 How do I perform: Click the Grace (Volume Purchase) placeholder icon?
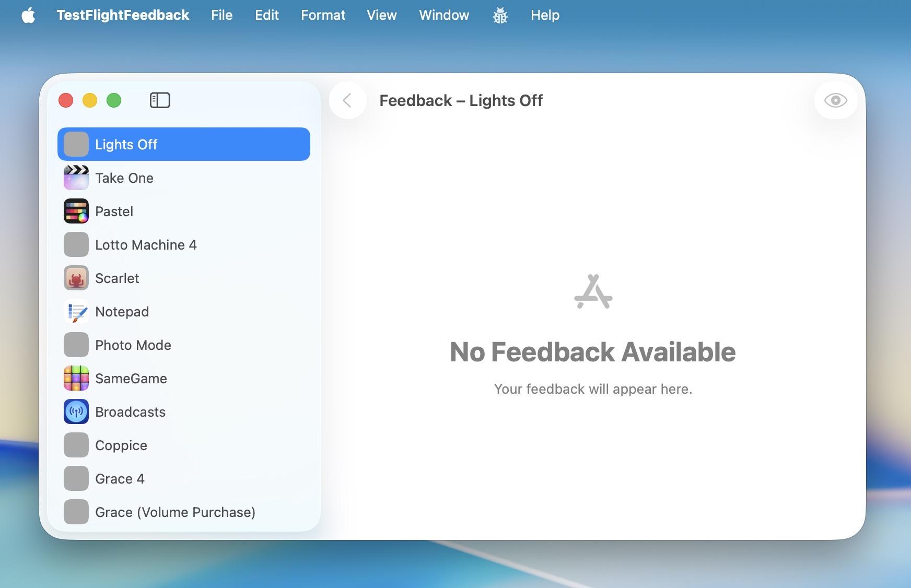coord(76,512)
